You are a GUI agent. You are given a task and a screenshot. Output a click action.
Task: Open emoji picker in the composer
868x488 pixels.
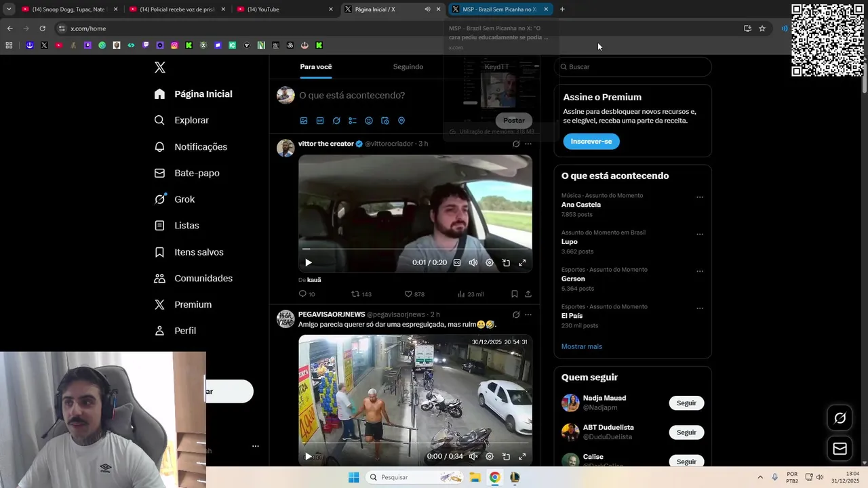click(369, 121)
